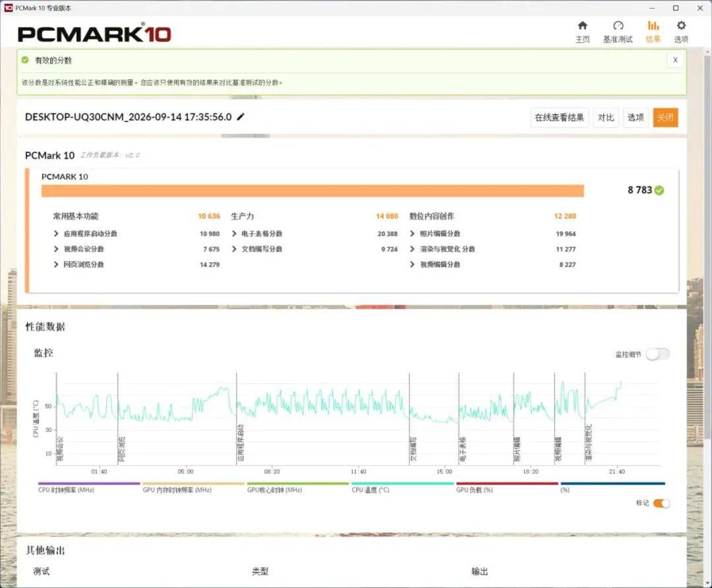Click the orange PCMark 10 score bar
The image size is (712, 588).
(x=312, y=191)
